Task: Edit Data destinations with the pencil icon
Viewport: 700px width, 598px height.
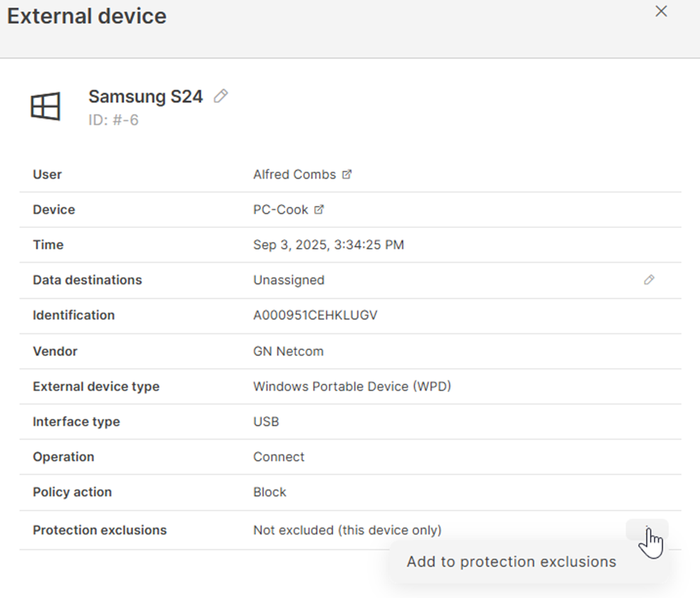Action: [649, 280]
